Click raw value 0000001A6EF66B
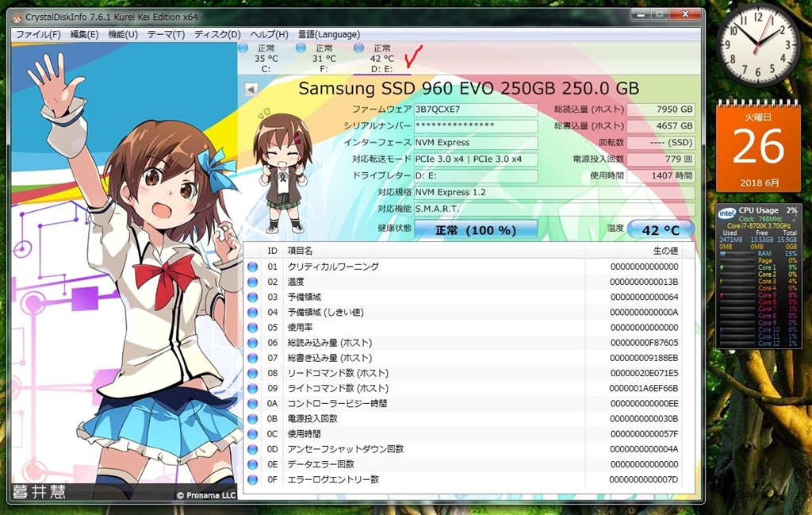 pyautogui.click(x=644, y=389)
